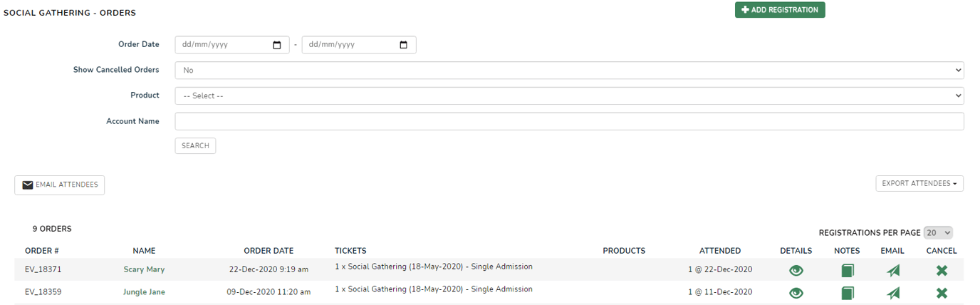Change Registrations Per Page dropdown
Viewport: 980px width, 305px height.
[x=938, y=233]
